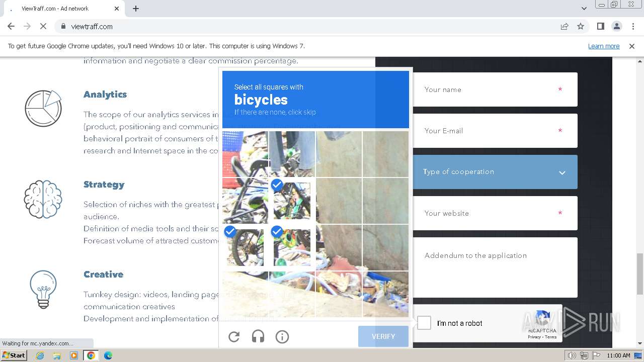Deselect the checked bicycle tile in second row
The image size is (644, 362).
(292, 201)
